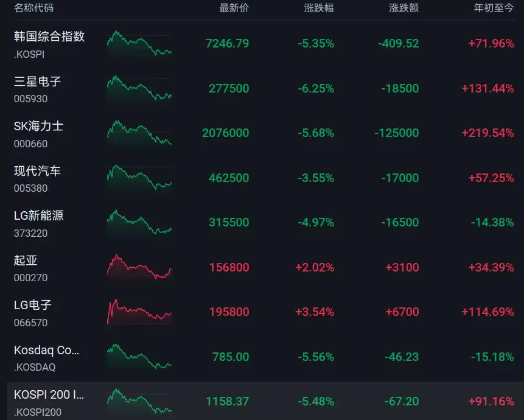The height and width of the screenshot is (420, 524).
Task: Sort the list by 涨跌幅 column
Action: 319,8
